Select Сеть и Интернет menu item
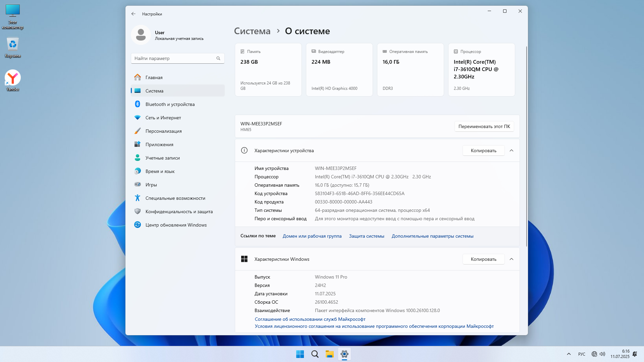The width and height of the screenshot is (644, 362). (x=163, y=118)
